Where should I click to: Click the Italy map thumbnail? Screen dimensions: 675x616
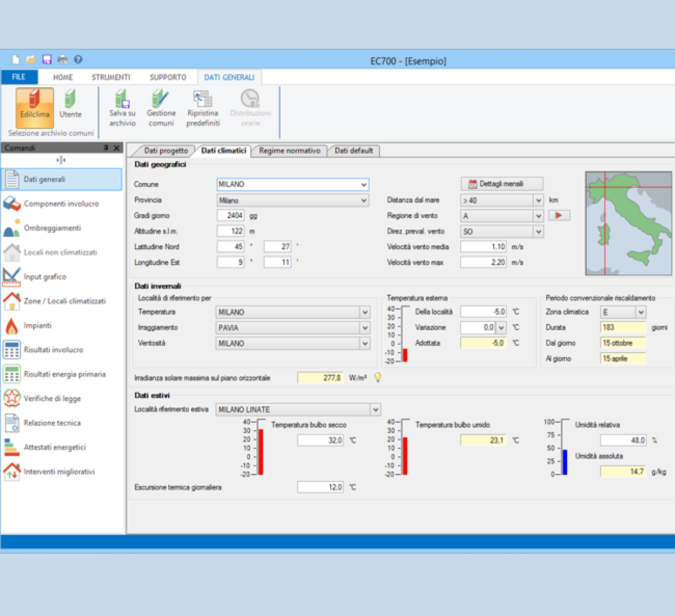coord(628,223)
